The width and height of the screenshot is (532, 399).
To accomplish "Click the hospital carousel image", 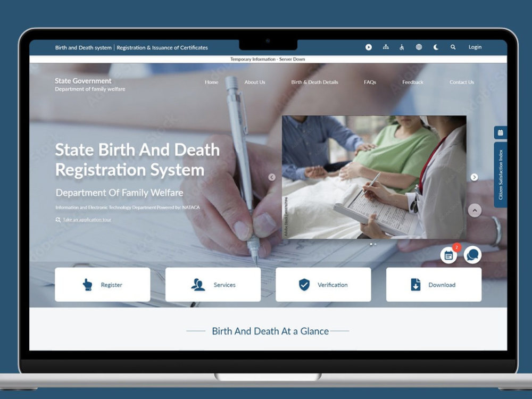I will click(374, 178).
